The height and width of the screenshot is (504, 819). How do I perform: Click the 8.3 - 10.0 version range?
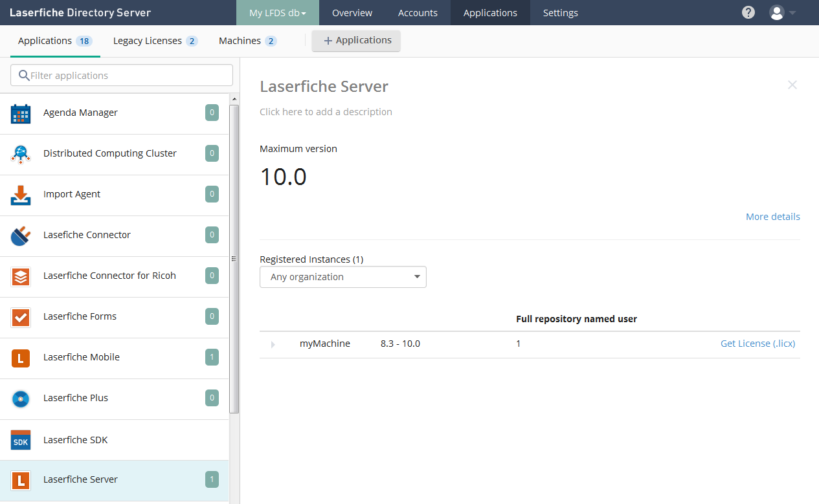click(x=400, y=344)
